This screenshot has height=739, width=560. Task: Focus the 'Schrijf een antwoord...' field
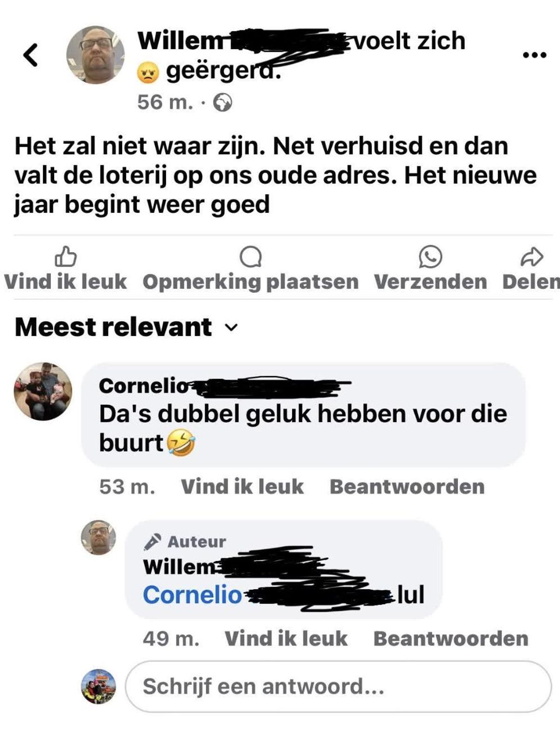338,686
